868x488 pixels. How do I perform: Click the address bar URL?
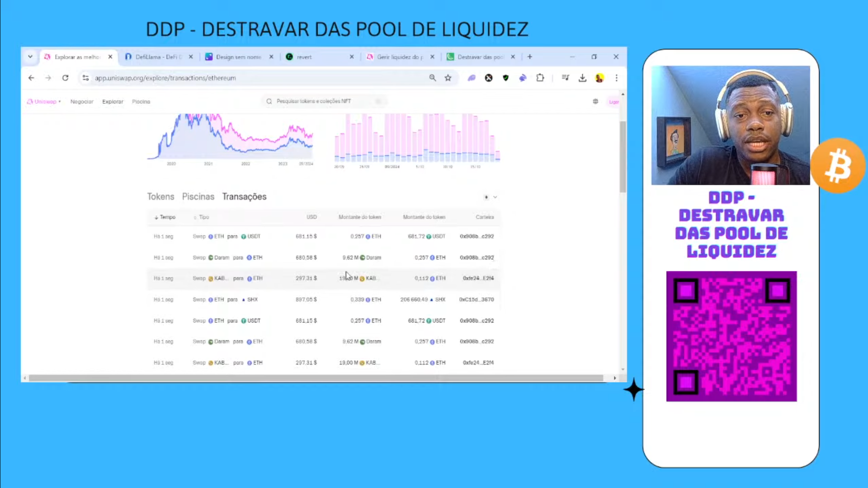[x=165, y=78]
